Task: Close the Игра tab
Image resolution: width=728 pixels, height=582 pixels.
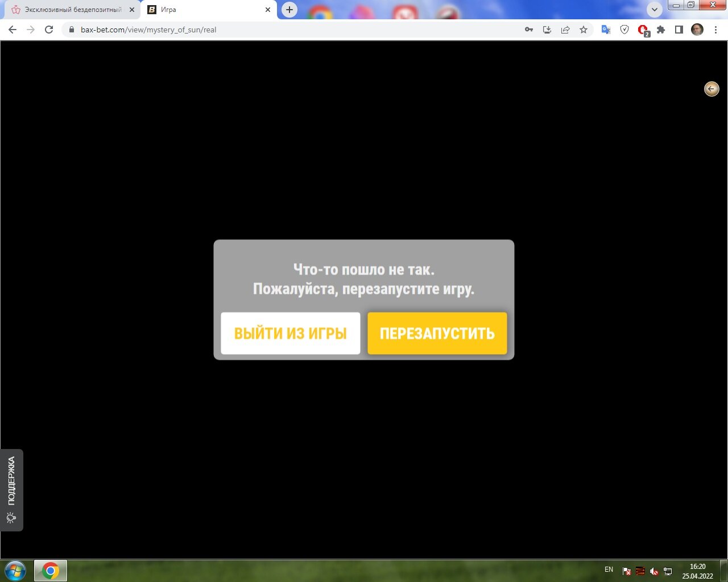Action: [x=268, y=10]
